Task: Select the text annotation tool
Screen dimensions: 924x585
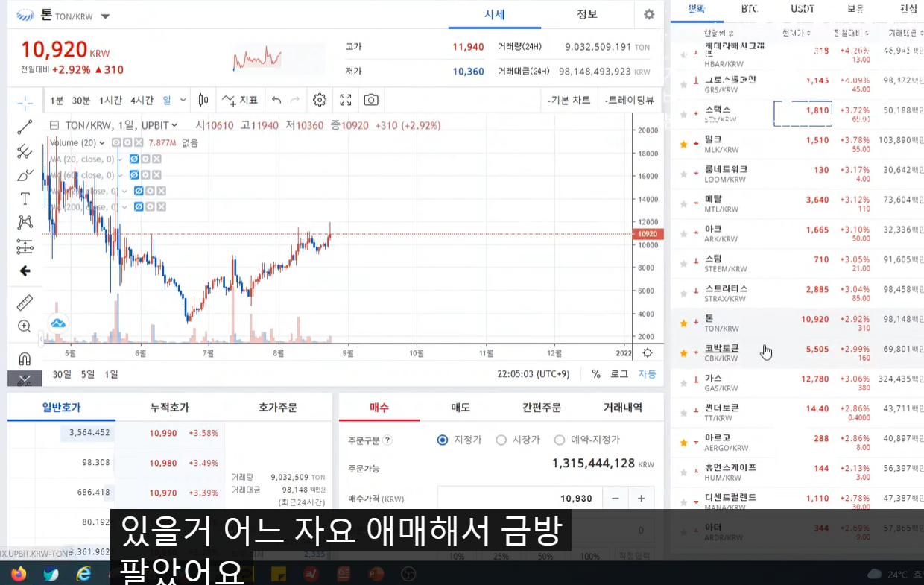Action: (x=25, y=199)
